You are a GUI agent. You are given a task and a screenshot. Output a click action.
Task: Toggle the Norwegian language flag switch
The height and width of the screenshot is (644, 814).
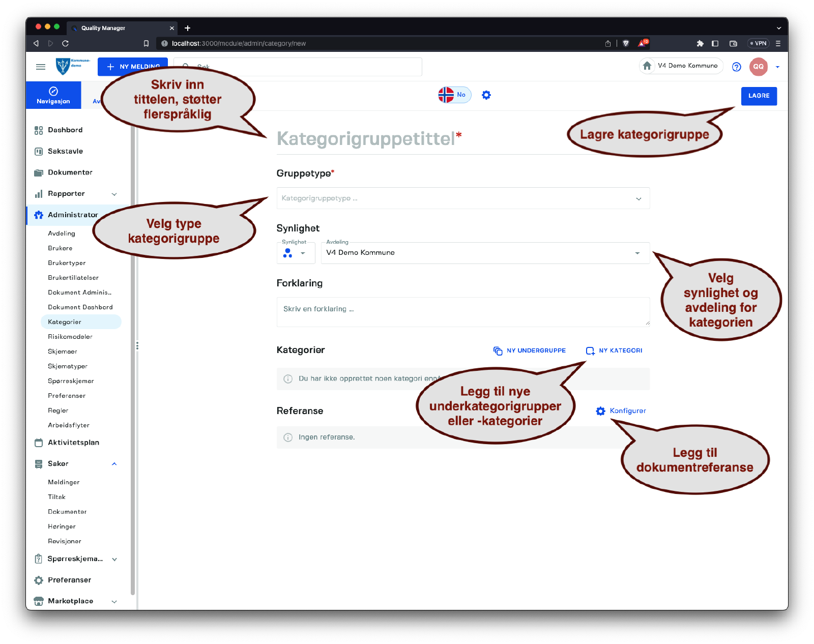point(454,95)
